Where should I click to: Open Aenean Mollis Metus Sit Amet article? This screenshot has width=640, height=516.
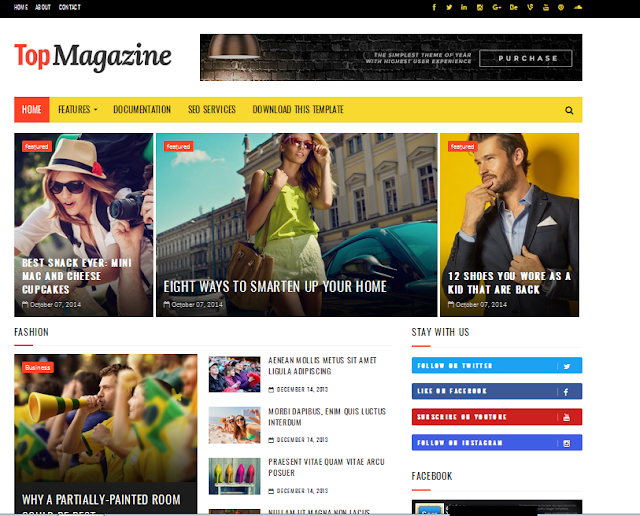pos(322,366)
